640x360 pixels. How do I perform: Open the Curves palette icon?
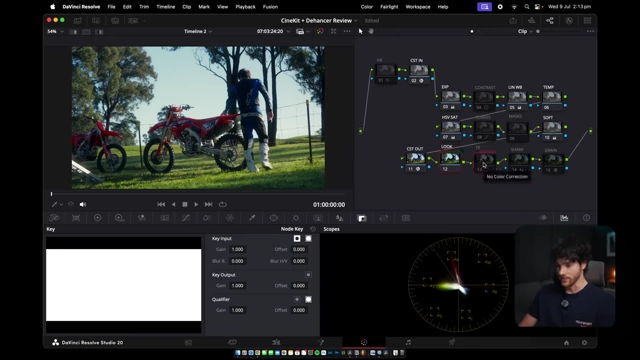(x=186, y=218)
